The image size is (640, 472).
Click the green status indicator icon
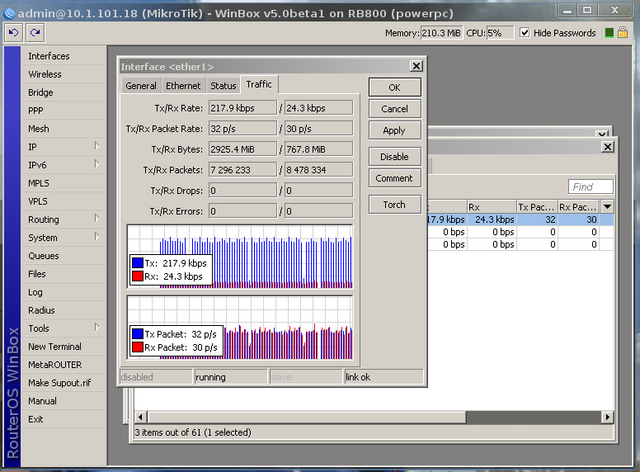click(609, 33)
